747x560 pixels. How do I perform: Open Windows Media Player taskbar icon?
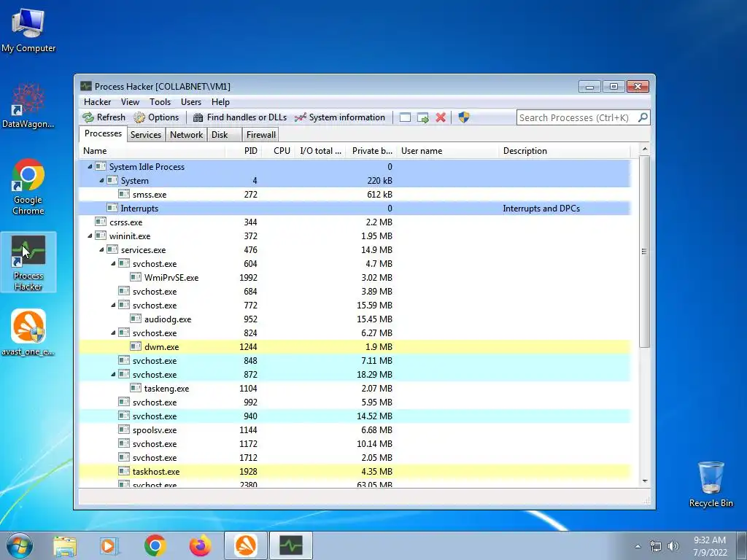tap(109, 545)
